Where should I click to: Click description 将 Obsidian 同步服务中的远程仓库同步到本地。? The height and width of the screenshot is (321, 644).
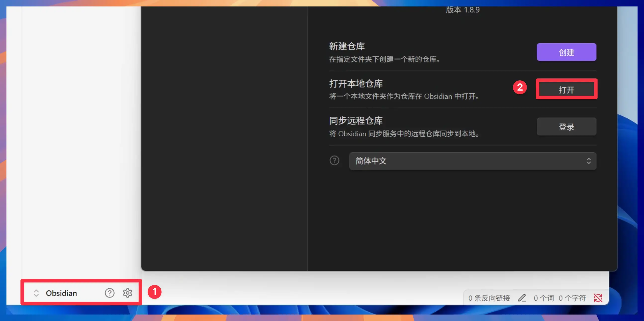pyautogui.click(x=405, y=134)
